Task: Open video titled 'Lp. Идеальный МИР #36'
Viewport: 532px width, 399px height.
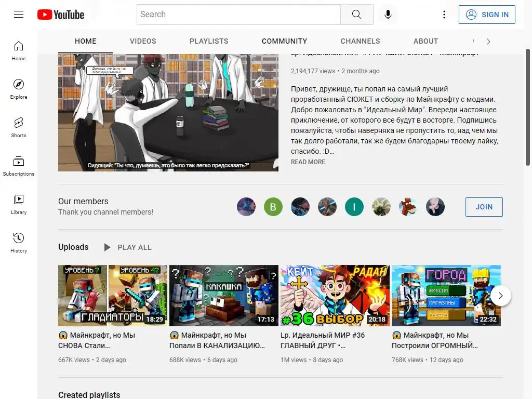Action: click(x=322, y=340)
